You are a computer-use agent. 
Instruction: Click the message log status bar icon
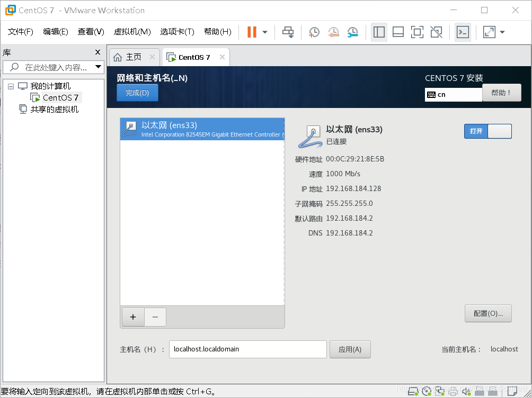[512, 392]
